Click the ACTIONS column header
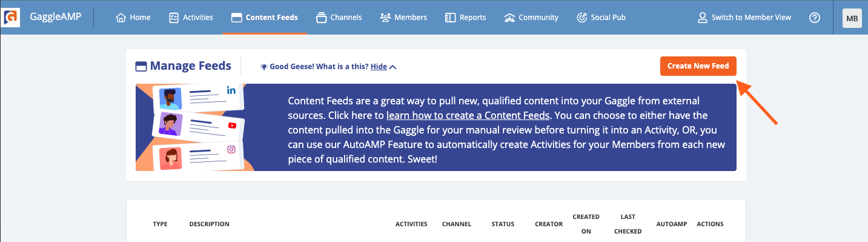Screen dimensions: 868x242 point(710,224)
